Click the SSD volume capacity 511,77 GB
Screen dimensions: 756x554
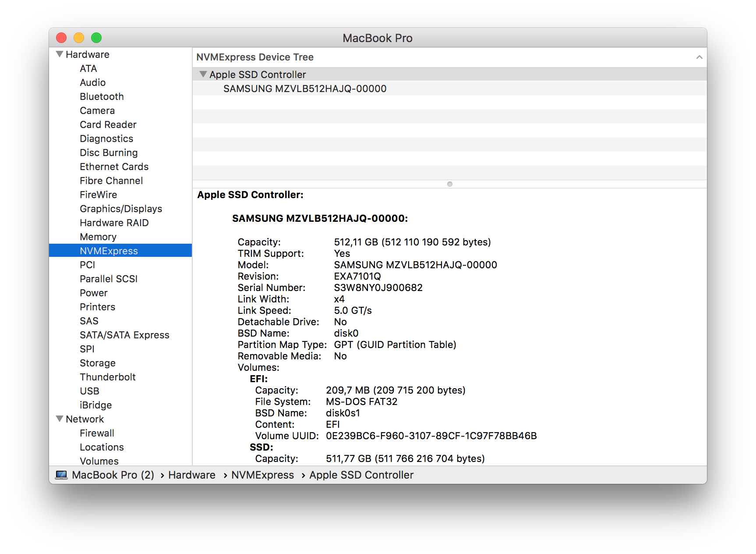[x=405, y=458]
